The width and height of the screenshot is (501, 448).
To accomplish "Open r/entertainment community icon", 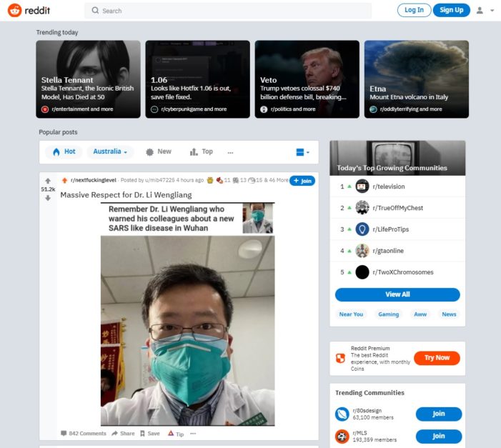I will coord(45,109).
